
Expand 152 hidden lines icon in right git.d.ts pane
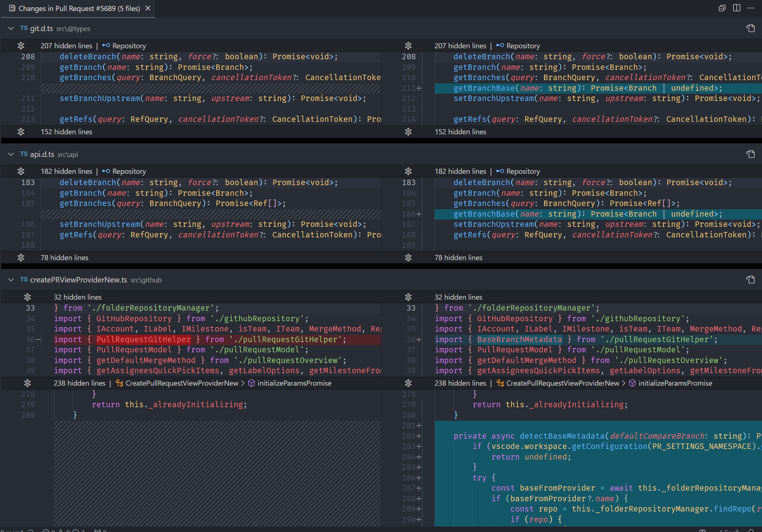click(408, 132)
